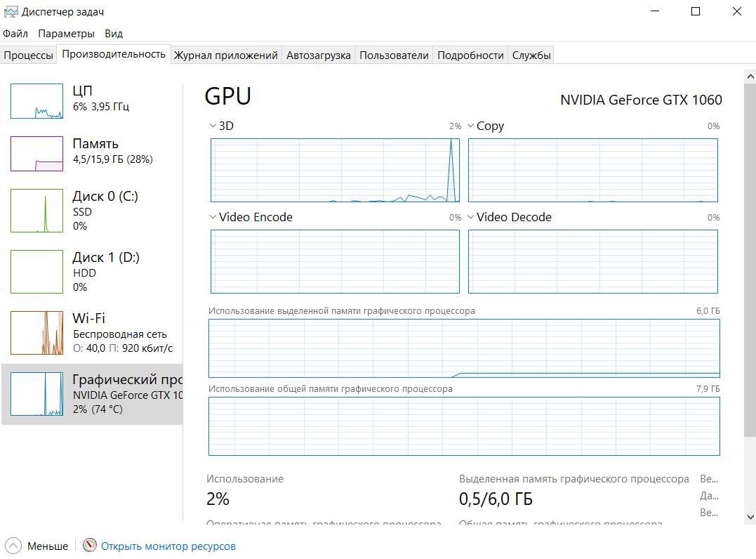Click Открыть монитор ресурсов link
756x559 pixels.
pyautogui.click(x=168, y=546)
